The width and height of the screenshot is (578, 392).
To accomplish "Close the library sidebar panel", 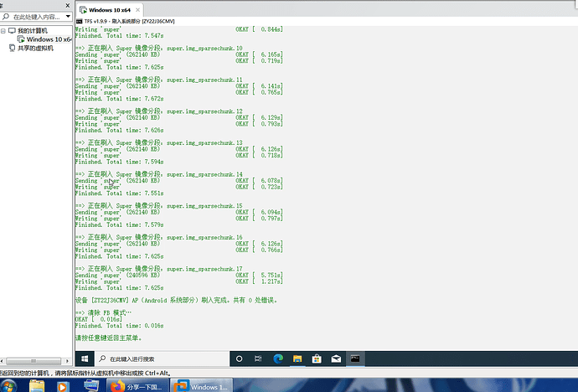I will click(68, 6).
